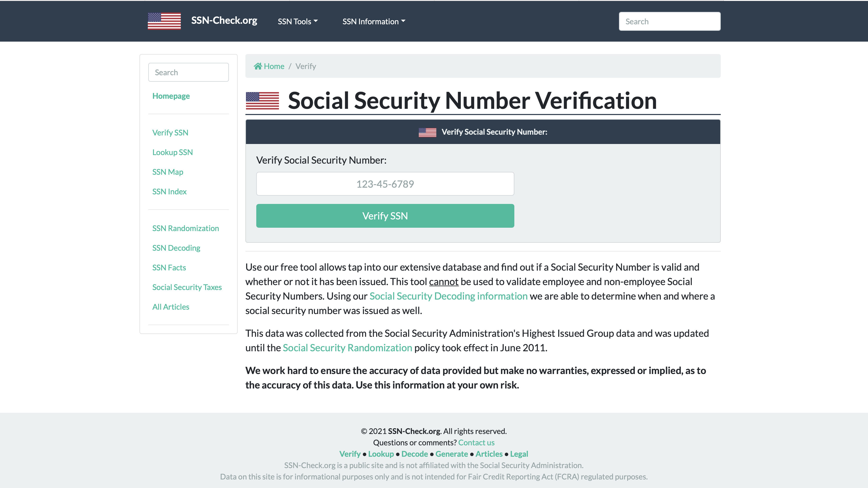Click the SSN number input field
868x488 pixels.
click(x=384, y=184)
